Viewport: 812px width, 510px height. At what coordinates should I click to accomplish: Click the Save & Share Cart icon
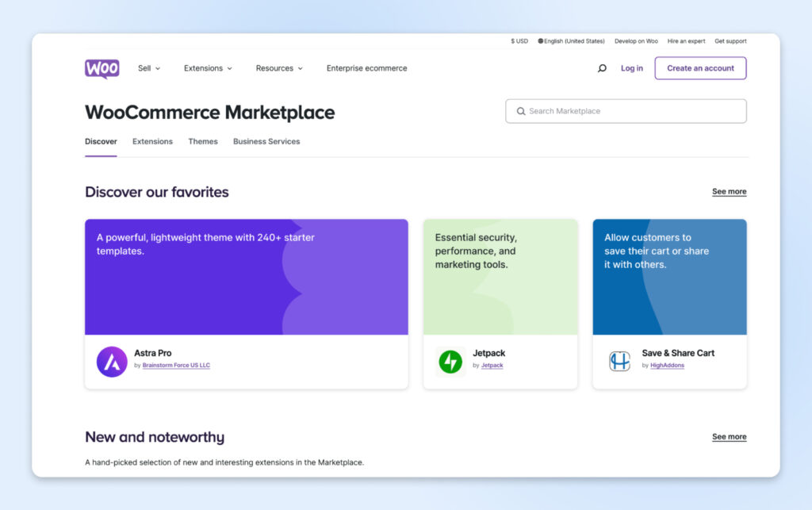coord(619,362)
